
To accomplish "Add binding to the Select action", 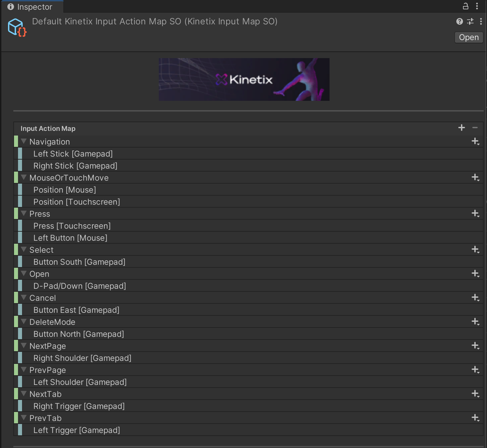I will (x=475, y=250).
